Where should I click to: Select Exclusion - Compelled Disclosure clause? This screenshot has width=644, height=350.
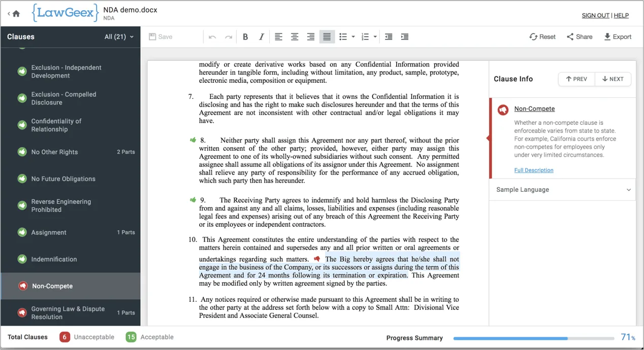pyautogui.click(x=70, y=98)
